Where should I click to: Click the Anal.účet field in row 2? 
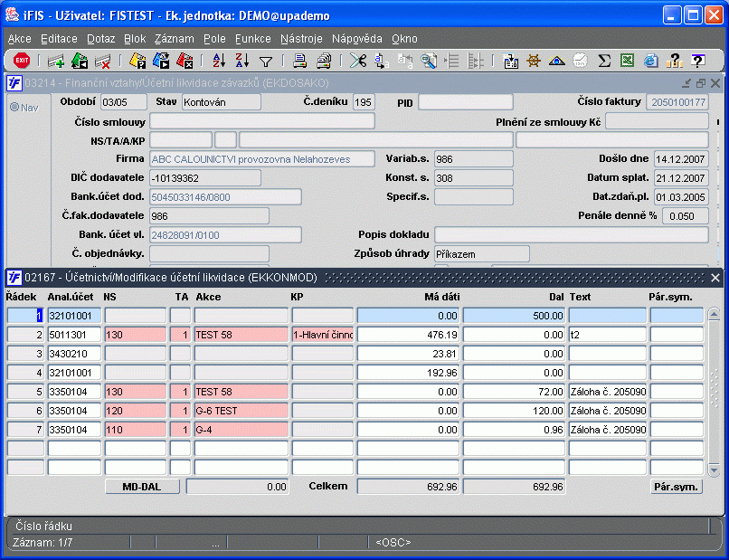point(74,335)
